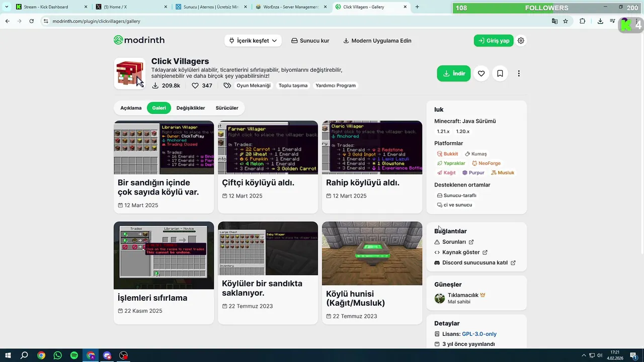
Task: Open the İşlemleri sıfırlama gallery image
Action: click(164, 255)
